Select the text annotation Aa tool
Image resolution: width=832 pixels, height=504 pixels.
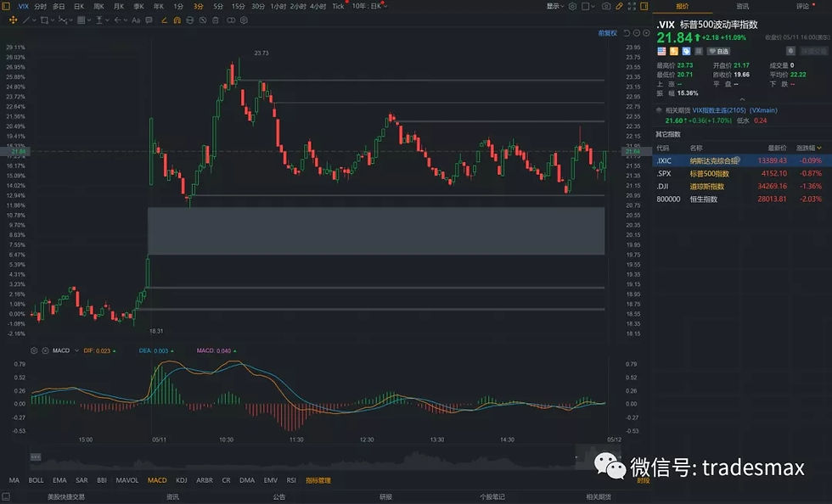click(x=136, y=20)
